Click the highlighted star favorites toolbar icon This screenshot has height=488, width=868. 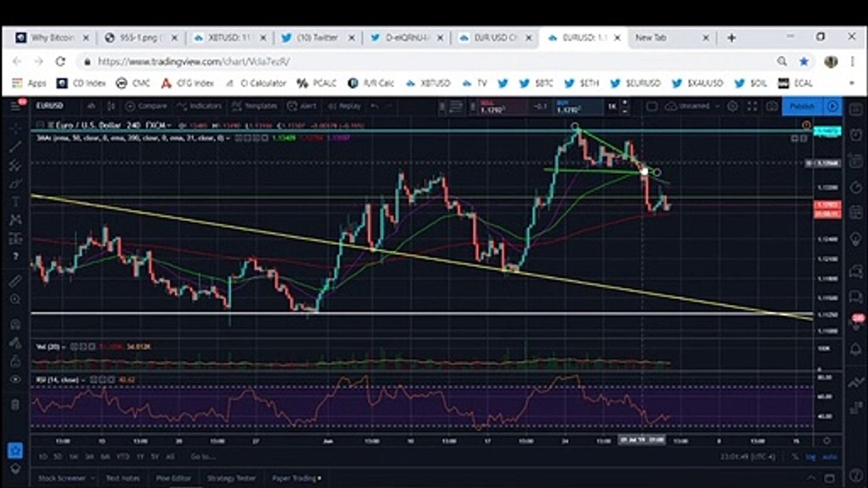[x=15, y=450]
